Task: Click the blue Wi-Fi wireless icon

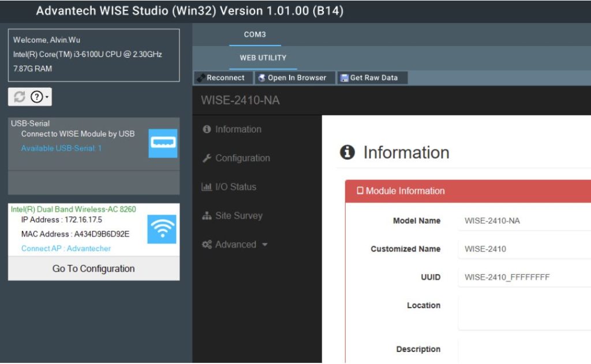Action: [x=162, y=230]
